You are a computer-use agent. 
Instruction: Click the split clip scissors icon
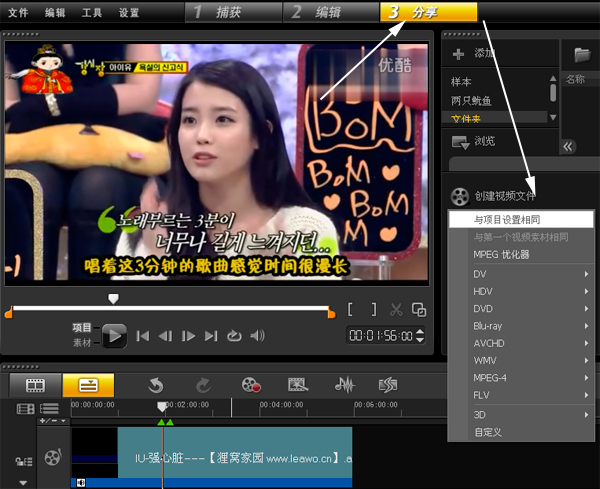coord(396,310)
